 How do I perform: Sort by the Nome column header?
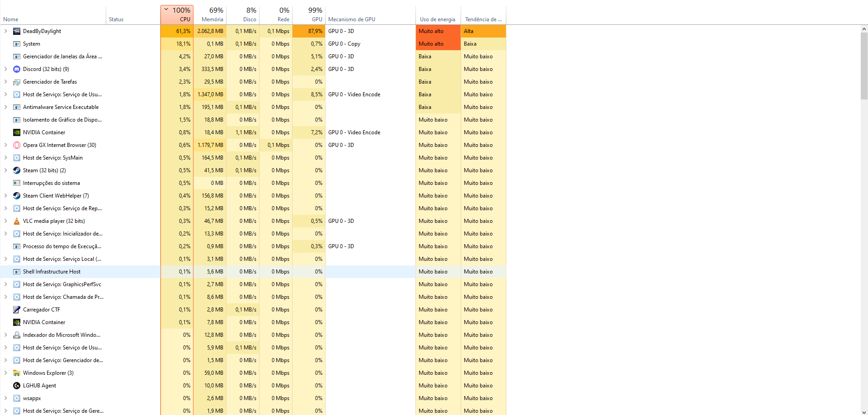coord(53,15)
